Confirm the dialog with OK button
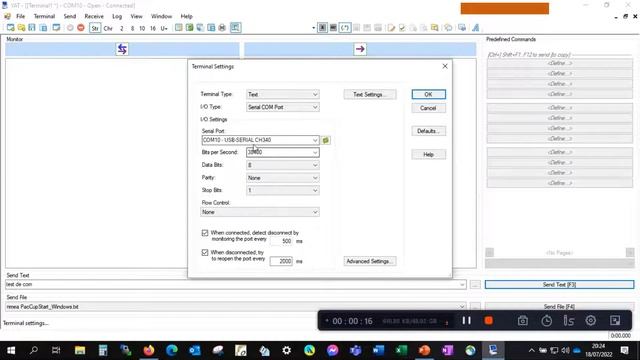The image size is (640, 360). (x=428, y=94)
